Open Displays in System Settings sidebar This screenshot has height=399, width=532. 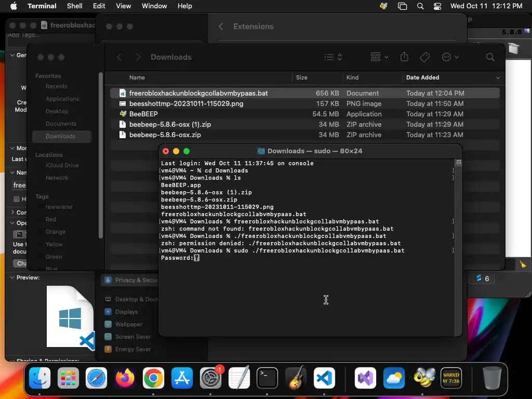[x=127, y=312]
